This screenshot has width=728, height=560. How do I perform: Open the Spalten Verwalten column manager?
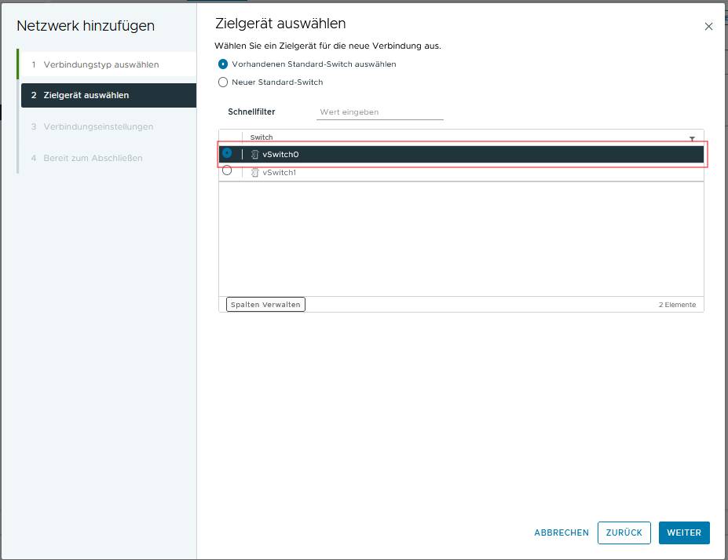pyautogui.click(x=265, y=305)
